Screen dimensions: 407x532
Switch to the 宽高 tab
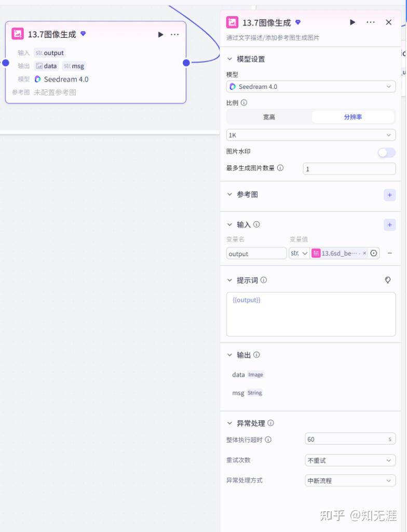[269, 117]
